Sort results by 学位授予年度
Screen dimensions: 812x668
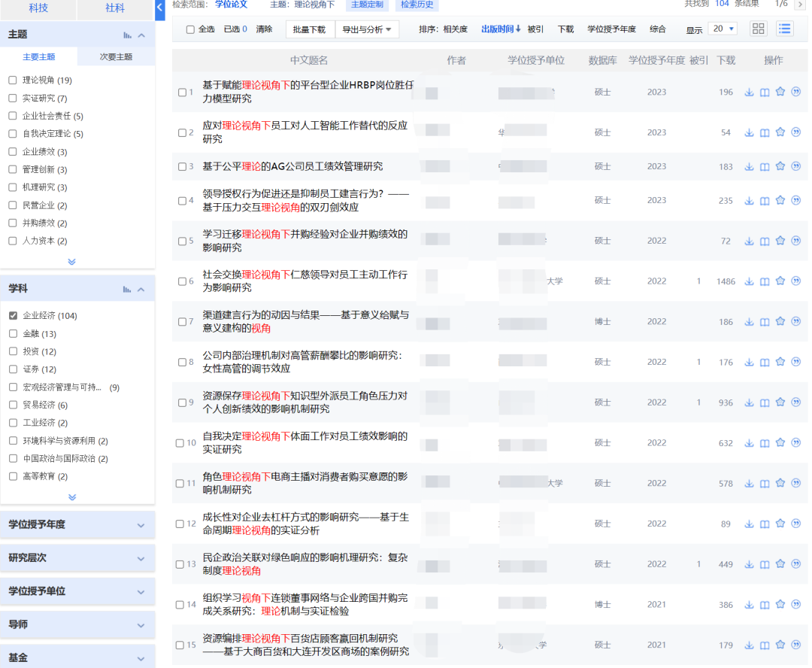pos(611,29)
